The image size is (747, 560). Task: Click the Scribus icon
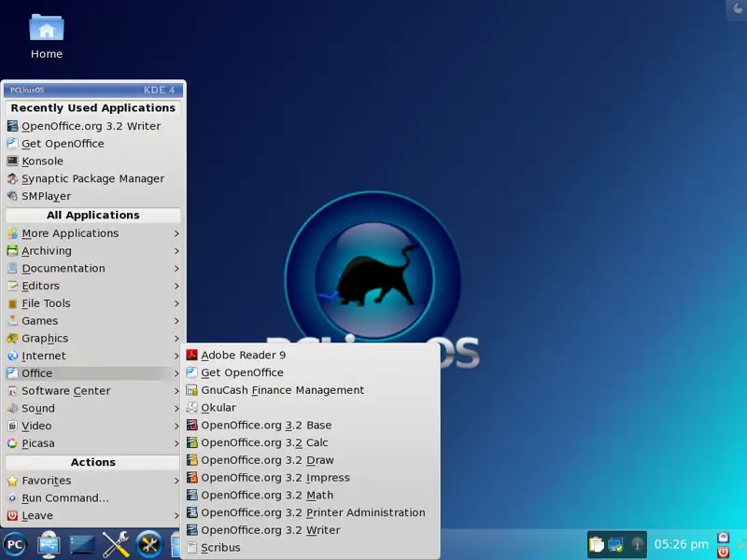click(192, 548)
